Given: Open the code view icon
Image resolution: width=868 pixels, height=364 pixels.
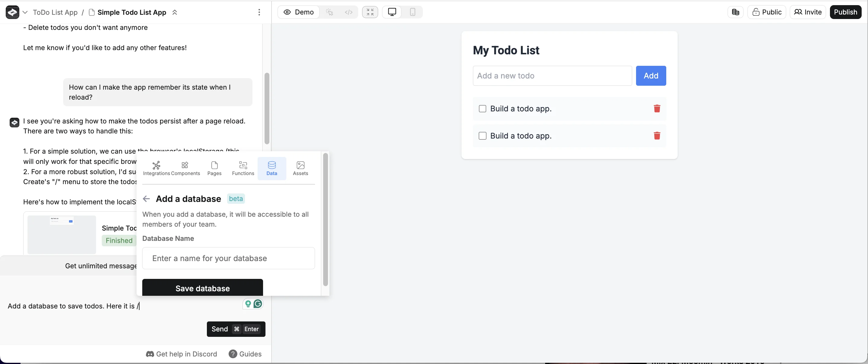Looking at the screenshot, I should coord(349,12).
